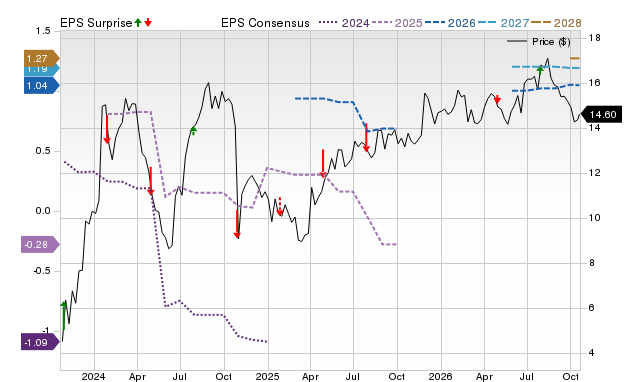Image resolution: width=640 pixels, height=382 pixels.
Task: Click the 2025 label on time axis
Action: tap(267, 376)
